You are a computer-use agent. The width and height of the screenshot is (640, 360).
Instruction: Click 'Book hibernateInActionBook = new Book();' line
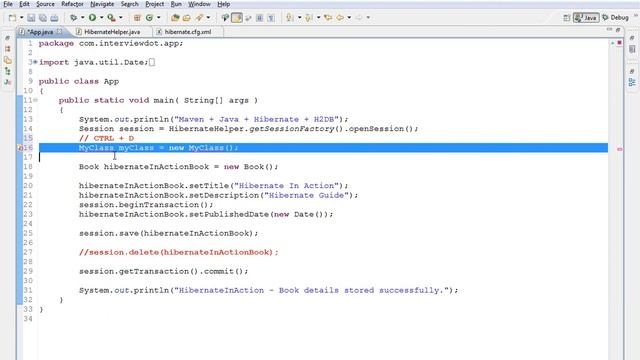coord(178,167)
